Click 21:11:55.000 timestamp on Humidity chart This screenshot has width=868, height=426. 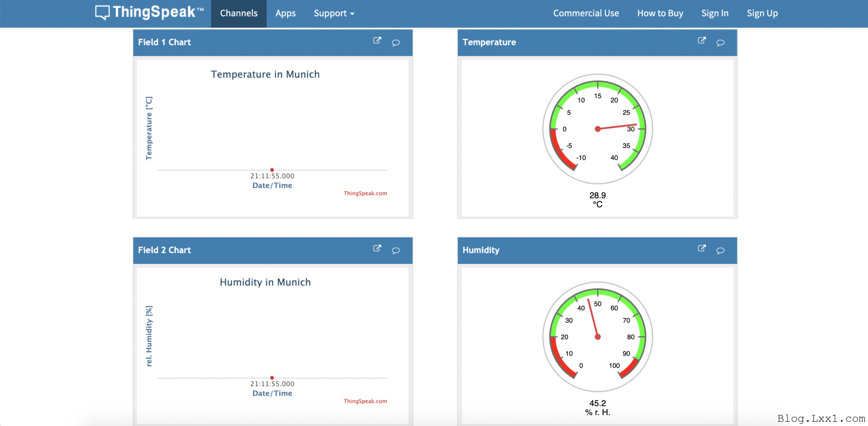tap(272, 384)
